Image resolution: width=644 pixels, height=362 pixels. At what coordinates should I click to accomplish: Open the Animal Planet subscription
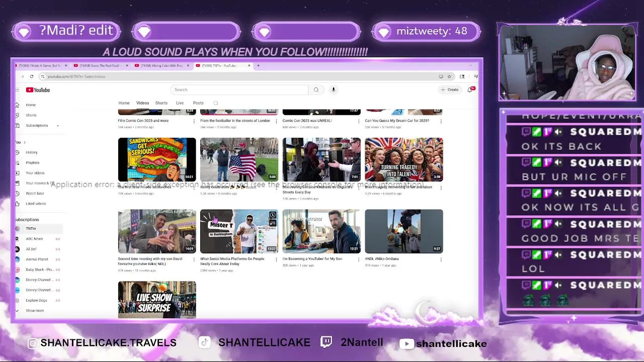point(37,259)
